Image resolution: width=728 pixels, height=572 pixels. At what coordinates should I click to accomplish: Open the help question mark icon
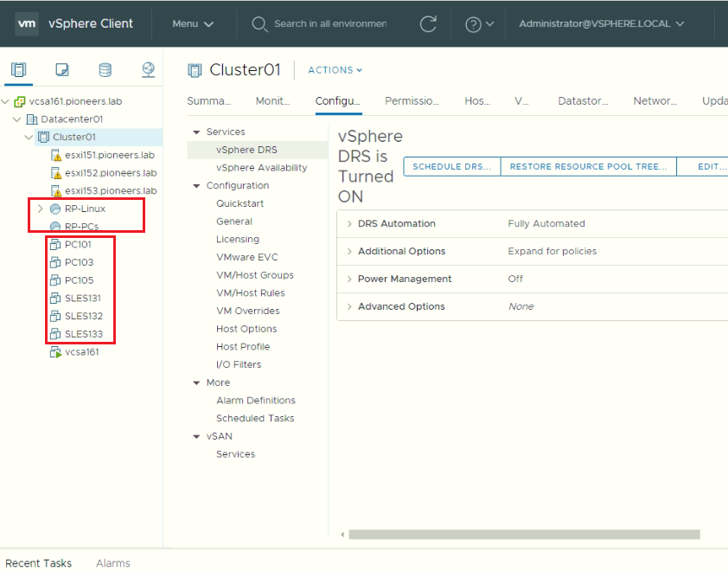pyautogui.click(x=473, y=24)
